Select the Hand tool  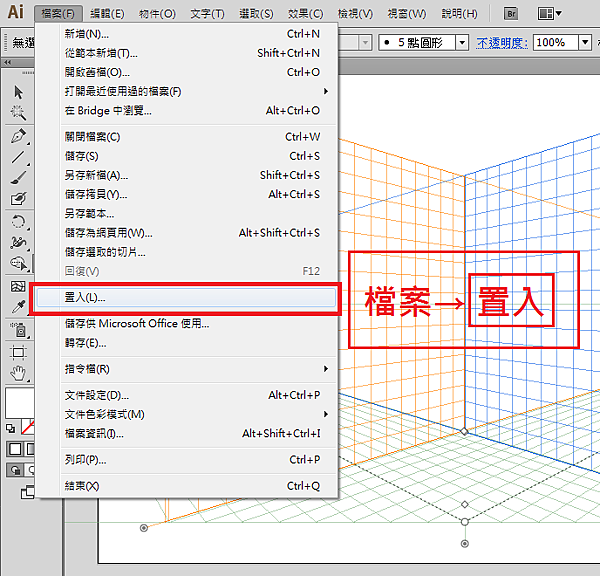pyautogui.click(x=18, y=373)
